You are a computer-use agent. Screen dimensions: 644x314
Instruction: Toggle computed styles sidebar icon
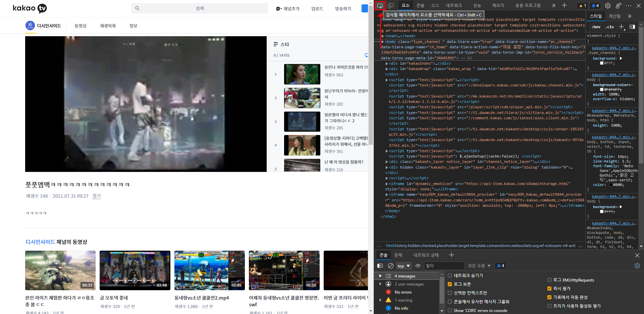632,27
